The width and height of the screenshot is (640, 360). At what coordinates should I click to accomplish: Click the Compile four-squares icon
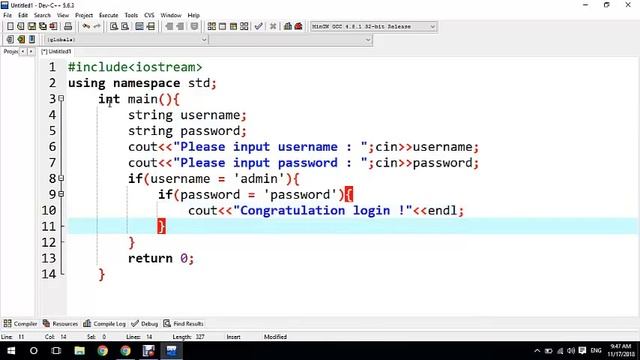[211, 27]
